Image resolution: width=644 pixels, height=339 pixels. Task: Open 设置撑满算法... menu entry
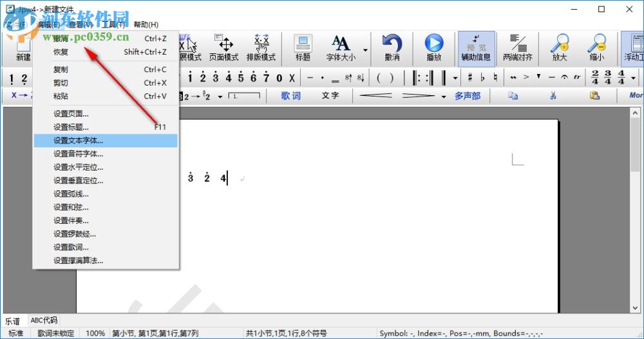106,261
